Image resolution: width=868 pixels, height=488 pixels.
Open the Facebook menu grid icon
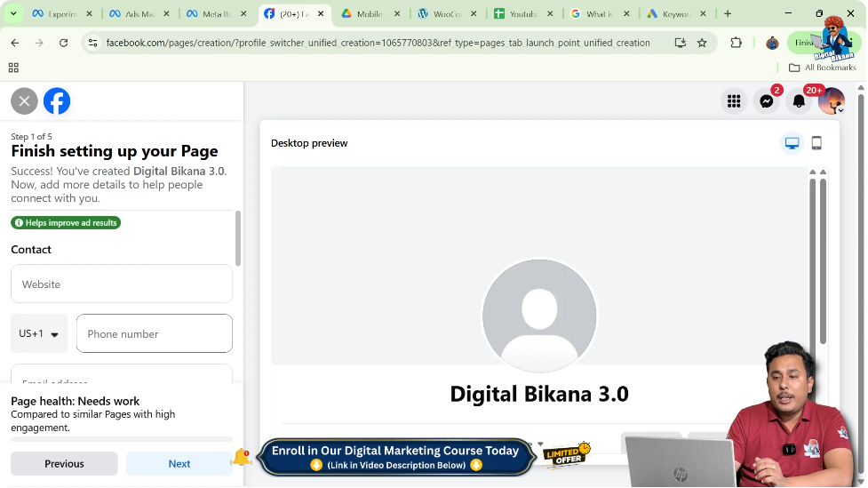coord(734,101)
